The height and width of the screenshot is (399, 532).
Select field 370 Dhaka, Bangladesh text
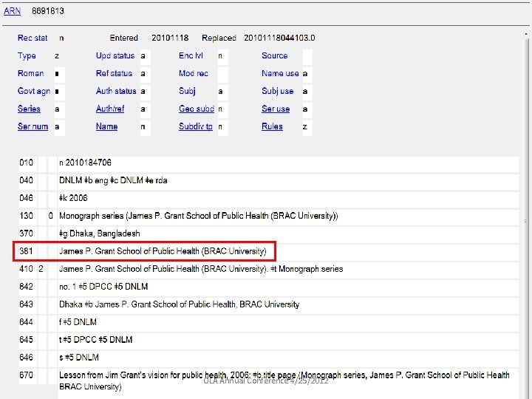click(x=100, y=233)
